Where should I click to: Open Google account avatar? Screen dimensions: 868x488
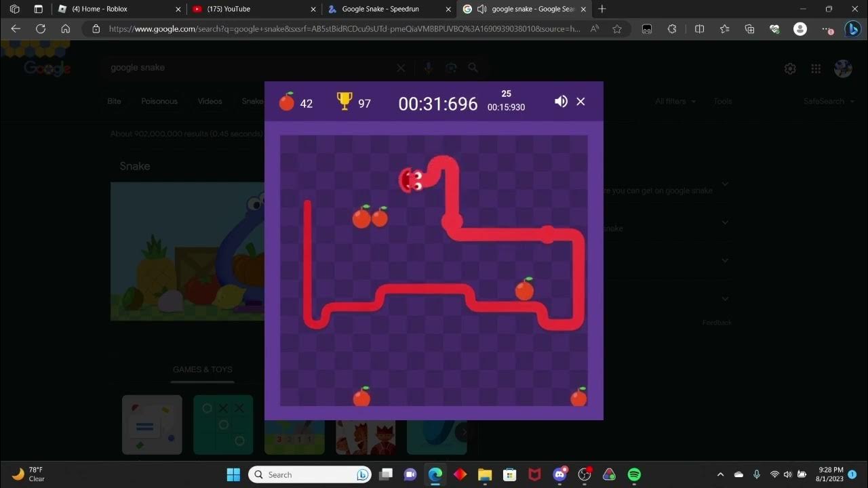843,68
